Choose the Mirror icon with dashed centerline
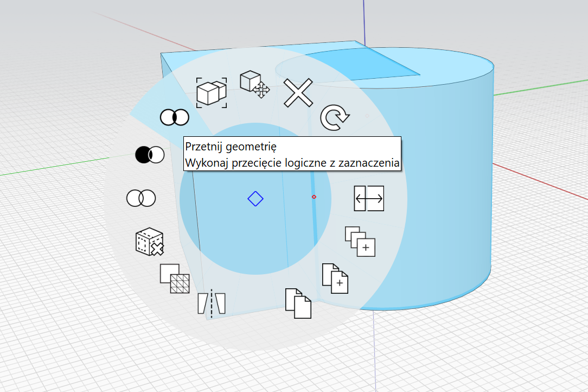The height and width of the screenshot is (392, 588). [212, 304]
